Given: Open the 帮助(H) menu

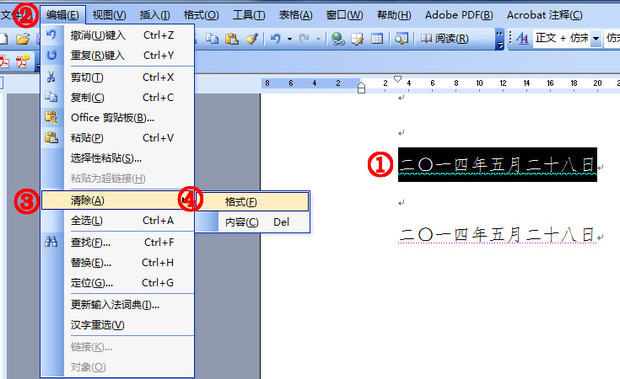Looking at the screenshot, I should [394, 15].
